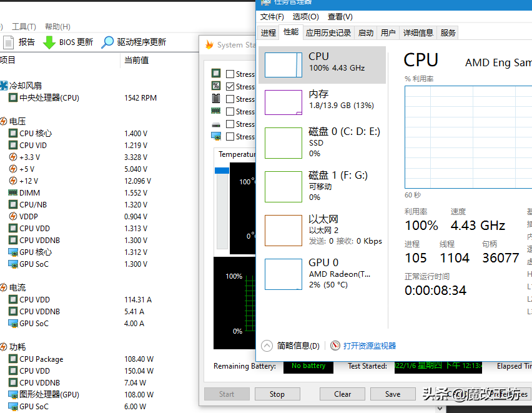The height and width of the screenshot is (413, 532).
Task: Select the voltage category lightning icon
Action: 3,121
